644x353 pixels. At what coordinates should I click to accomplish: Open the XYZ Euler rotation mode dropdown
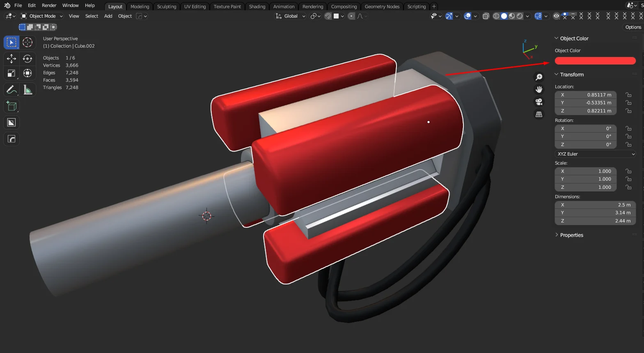(596, 154)
